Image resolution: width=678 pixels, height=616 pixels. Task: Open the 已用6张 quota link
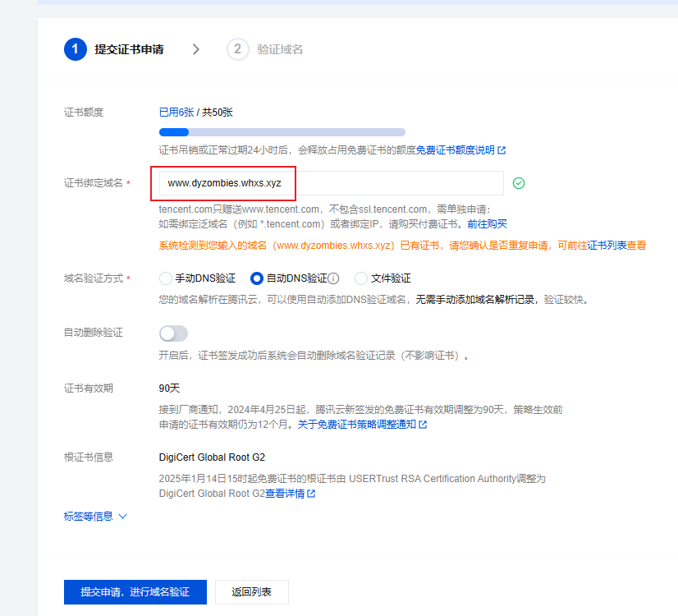tap(176, 113)
